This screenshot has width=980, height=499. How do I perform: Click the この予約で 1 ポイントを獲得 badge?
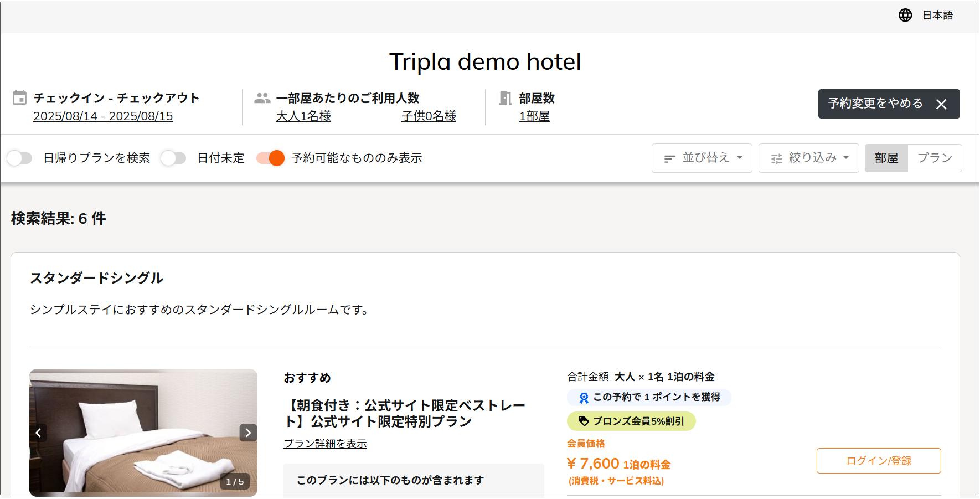coord(649,397)
